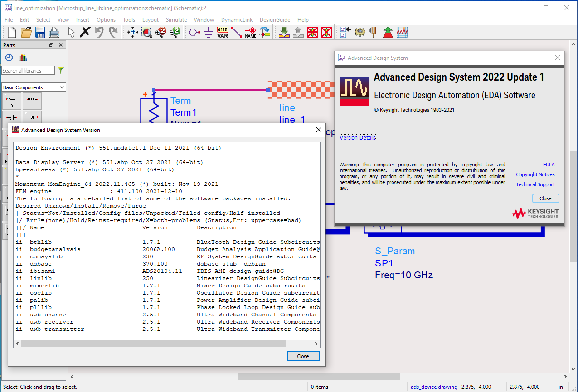This screenshot has height=392, width=578.
Task: Open the Technical Support link
Action: coord(535,184)
